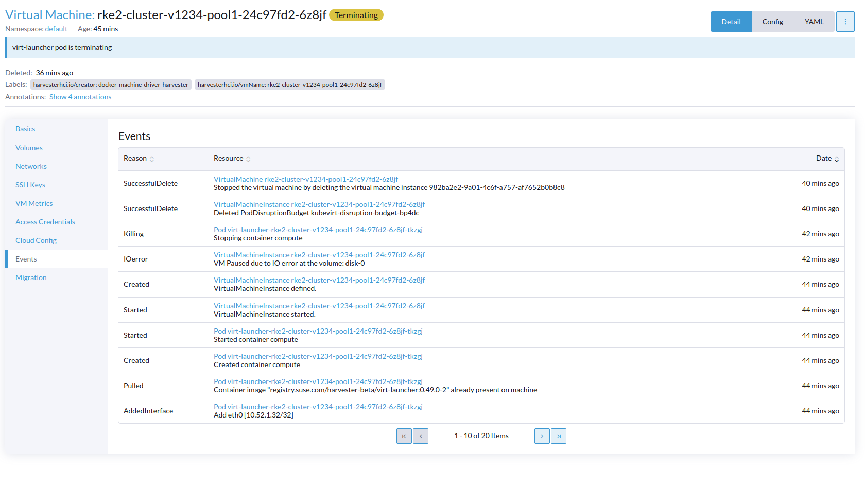
Task: Jump to first events page
Action: tap(404, 436)
